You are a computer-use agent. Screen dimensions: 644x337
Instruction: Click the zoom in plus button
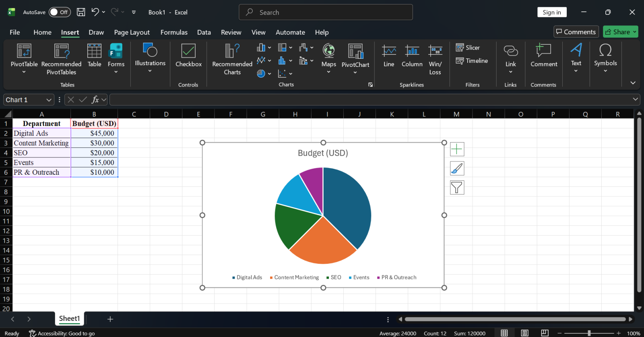pyautogui.click(x=619, y=333)
